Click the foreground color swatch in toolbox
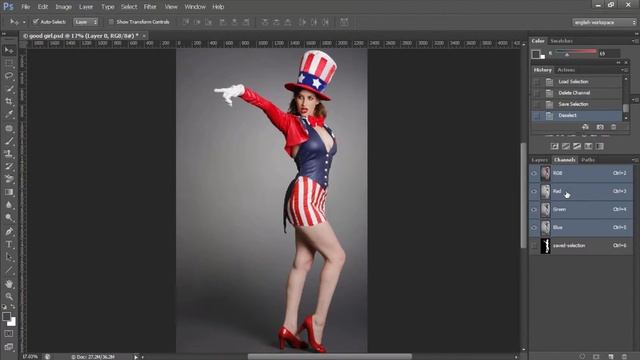This screenshot has width=640, height=360. (x=6, y=316)
